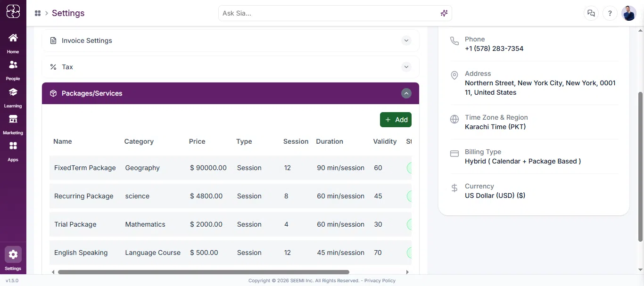Open the People sidebar section

[13, 70]
